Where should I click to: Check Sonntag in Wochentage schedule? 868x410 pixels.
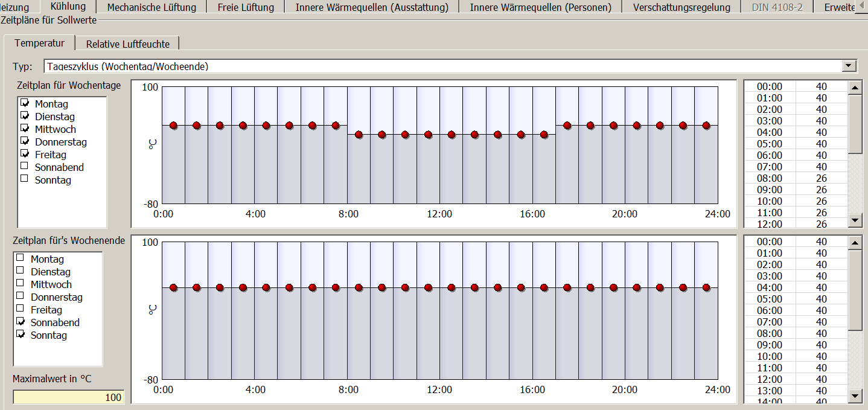[25, 180]
